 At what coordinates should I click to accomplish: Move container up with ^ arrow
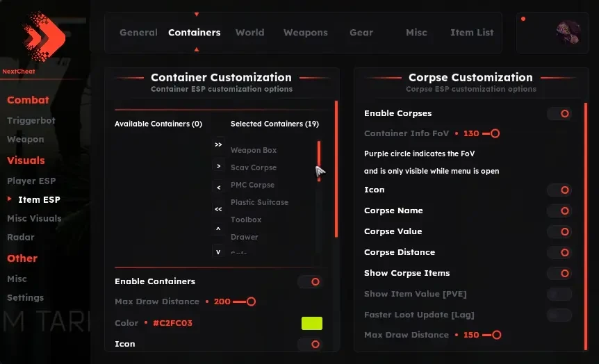218,229
